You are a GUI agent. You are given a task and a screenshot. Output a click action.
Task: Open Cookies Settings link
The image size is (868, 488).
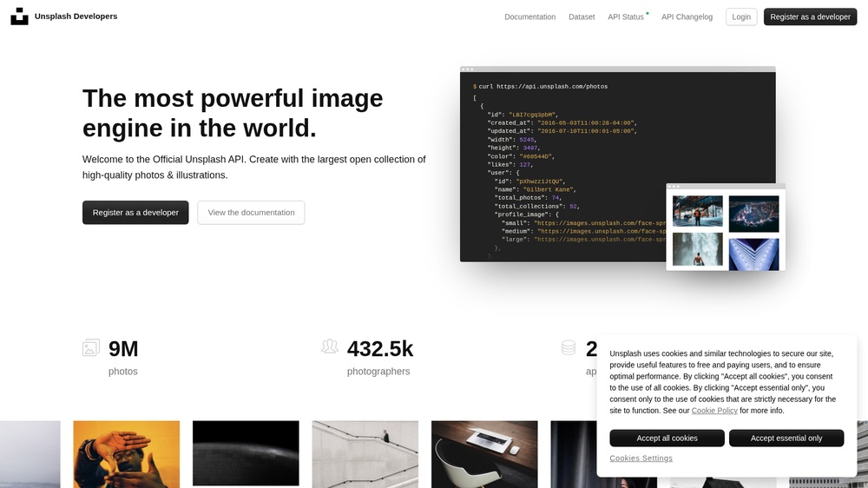click(x=641, y=458)
